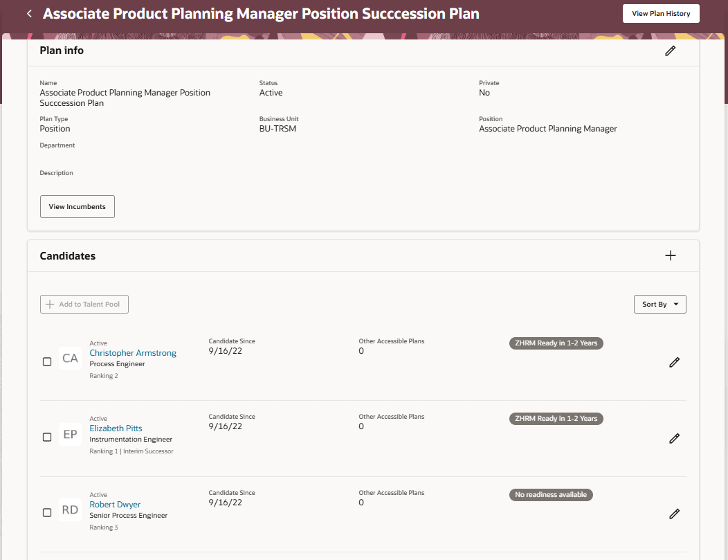The width and height of the screenshot is (728, 560).
Task: Edit Christopher Armstrong's candidate entry
Action: (674, 362)
